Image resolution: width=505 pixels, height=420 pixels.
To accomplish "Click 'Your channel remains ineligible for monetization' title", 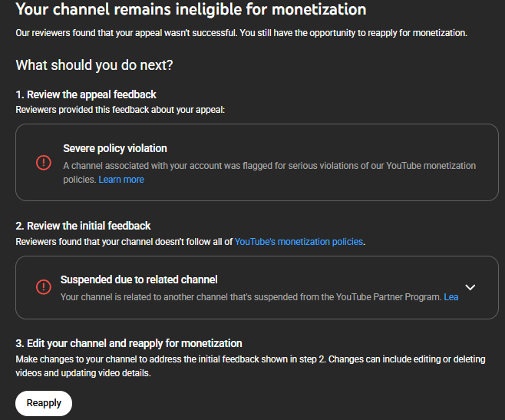I will pyautogui.click(x=191, y=9).
